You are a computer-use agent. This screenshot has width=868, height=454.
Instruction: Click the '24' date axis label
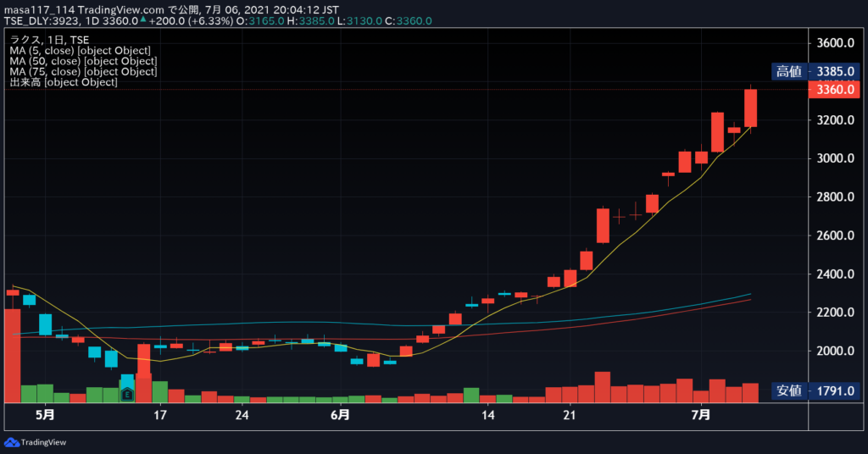[242, 415]
